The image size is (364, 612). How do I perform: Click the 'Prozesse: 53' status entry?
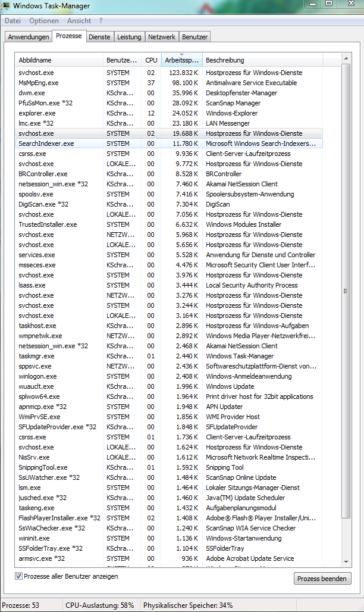[21, 605]
